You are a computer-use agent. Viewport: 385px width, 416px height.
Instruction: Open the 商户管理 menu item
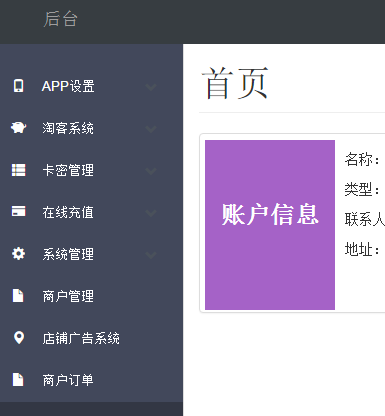pos(91,296)
